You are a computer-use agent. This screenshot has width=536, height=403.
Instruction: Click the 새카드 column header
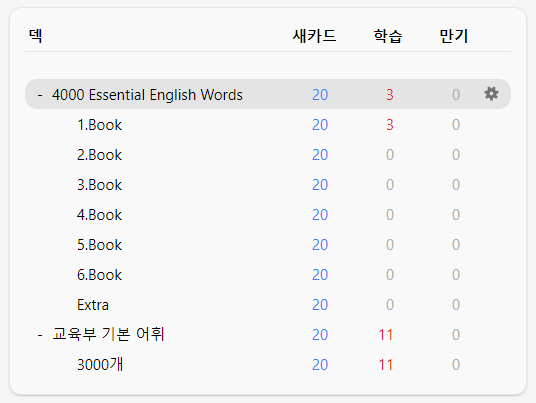pyautogui.click(x=314, y=36)
